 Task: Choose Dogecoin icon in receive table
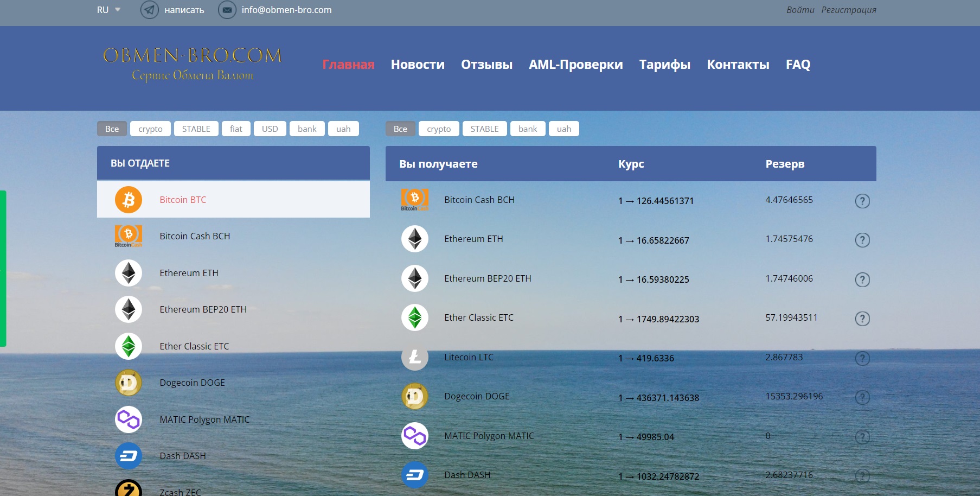415,396
